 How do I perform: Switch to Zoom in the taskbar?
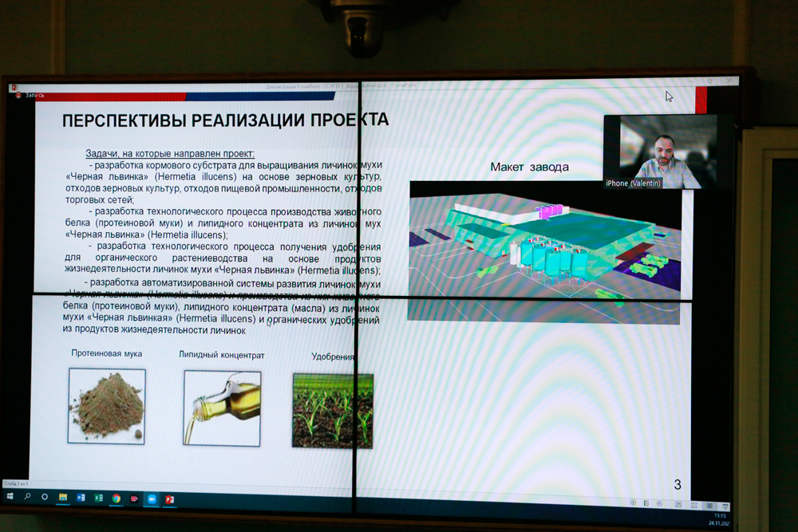pyautogui.click(x=152, y=499)
